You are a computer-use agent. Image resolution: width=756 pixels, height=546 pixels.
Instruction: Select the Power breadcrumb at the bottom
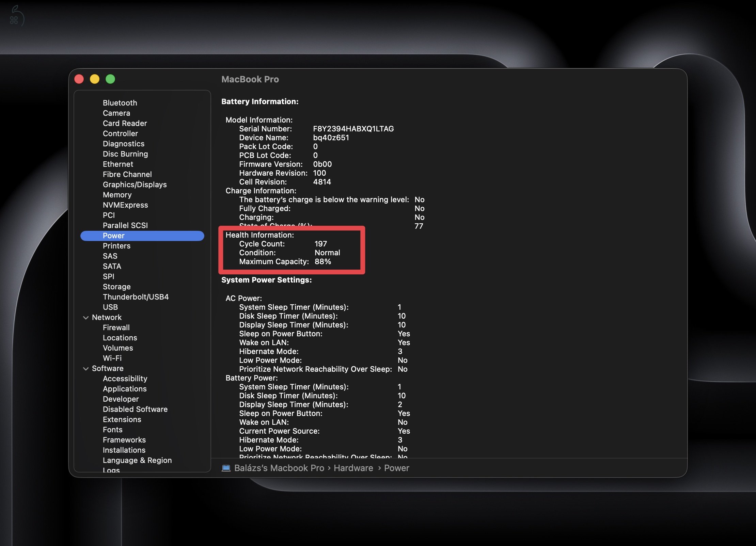click(396, 468)
